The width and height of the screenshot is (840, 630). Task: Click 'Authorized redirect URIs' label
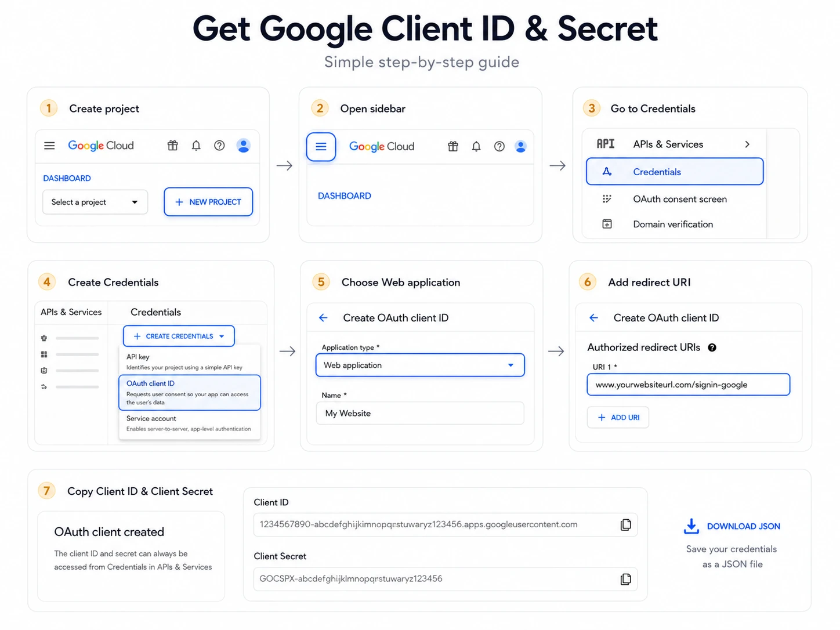pos(644,347)
